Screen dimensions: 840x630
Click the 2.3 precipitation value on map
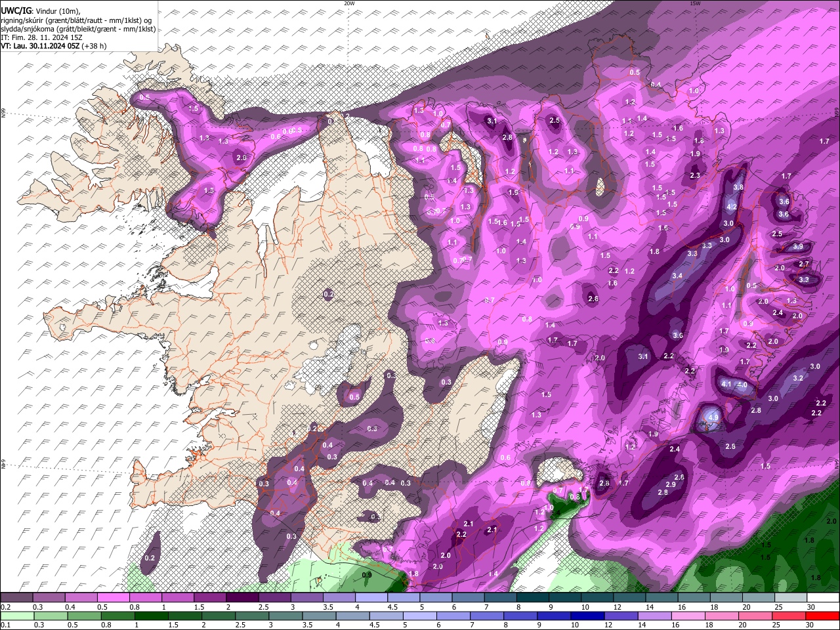coord(695,175)
